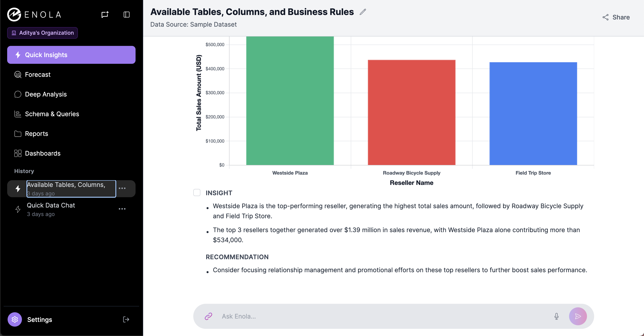Go to Deep Analysis
644x336 pixels.
pos(71,94)
